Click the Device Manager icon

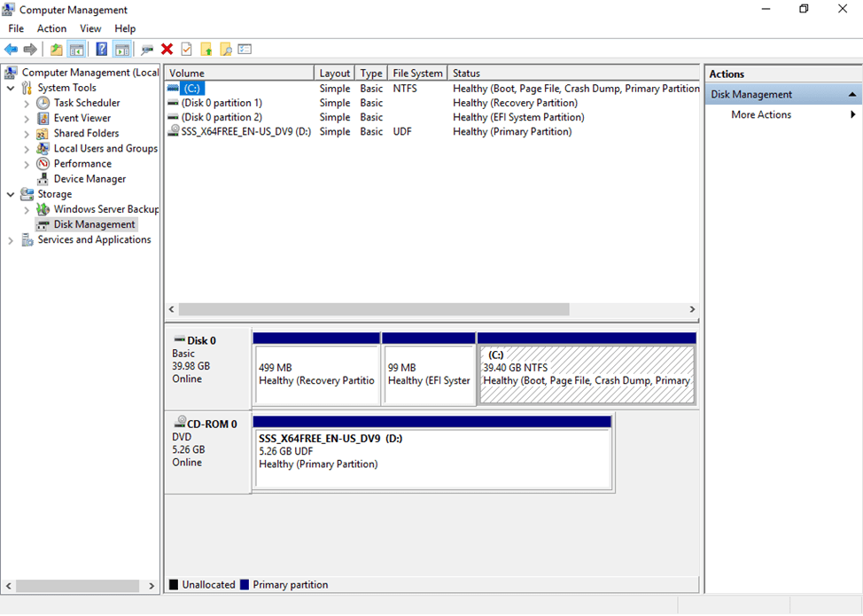[x=43, y=179]
